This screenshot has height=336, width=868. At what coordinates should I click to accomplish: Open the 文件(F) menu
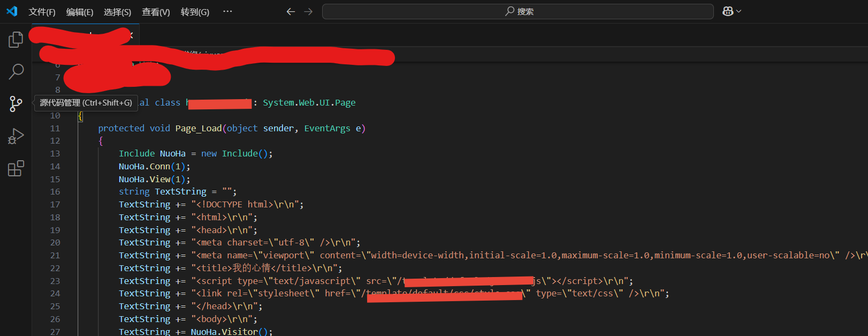(42, 12)
